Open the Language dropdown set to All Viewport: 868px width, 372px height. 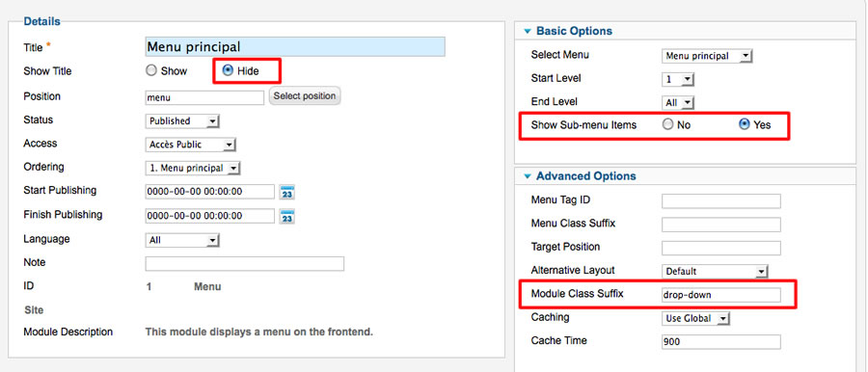[182, 240]
